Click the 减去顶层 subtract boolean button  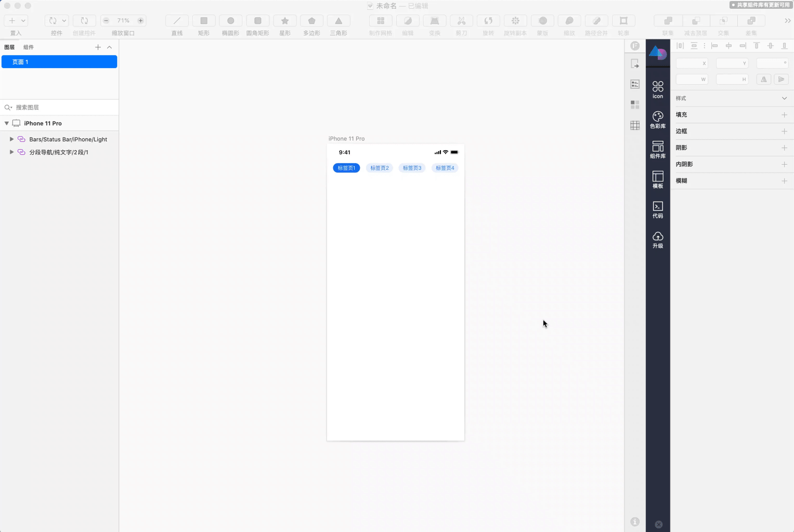696,21
